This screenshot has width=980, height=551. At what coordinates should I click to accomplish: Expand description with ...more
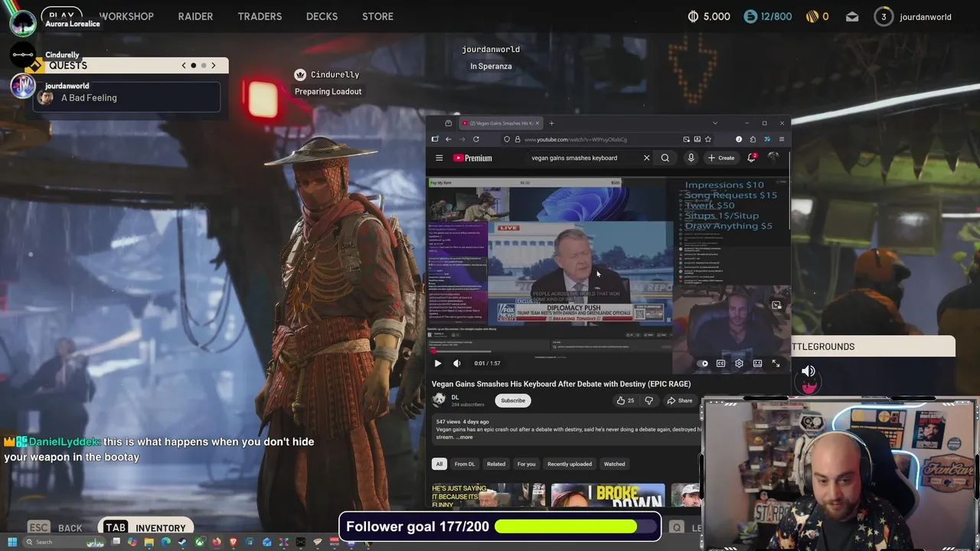point(465,437)
